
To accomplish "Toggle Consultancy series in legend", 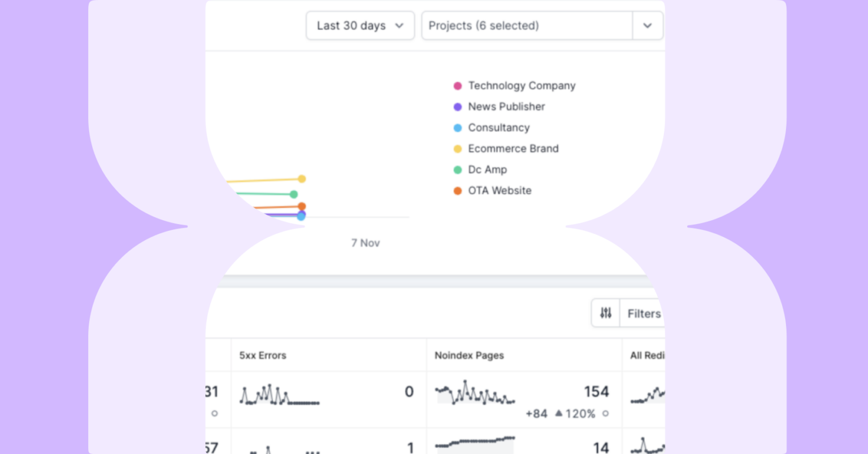I will tap(498, 128).
